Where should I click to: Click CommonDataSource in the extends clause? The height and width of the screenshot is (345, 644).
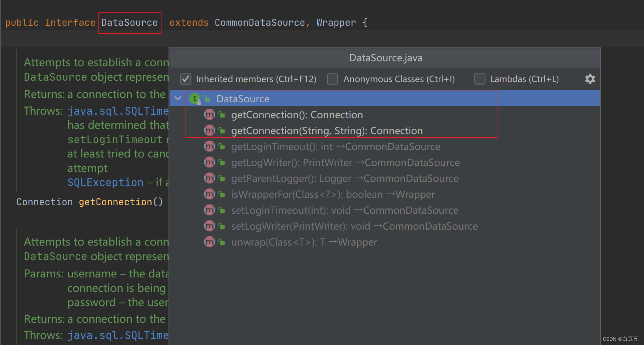click(x=260, y=23)
